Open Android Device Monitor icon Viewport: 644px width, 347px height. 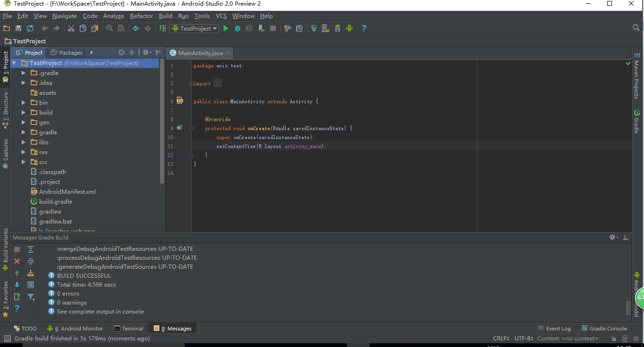point(349,28)
